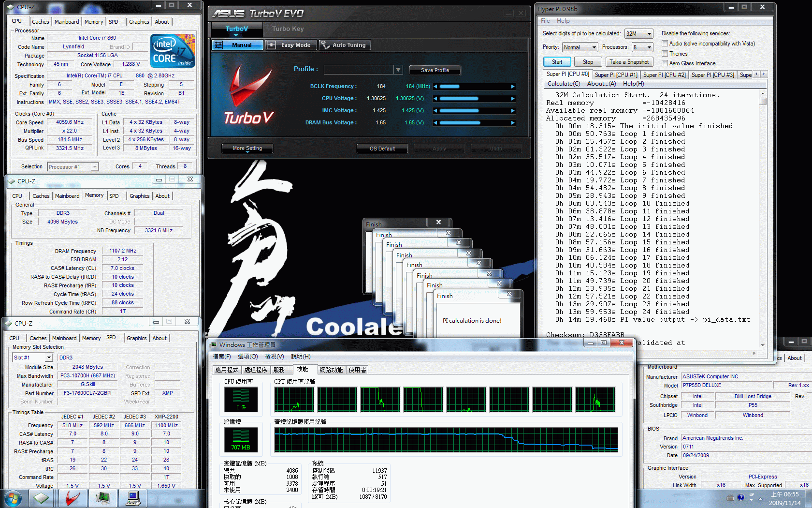Increase DRAM Bus Voltage with right arrow
Image resolution: width=812 pixels, height=508 pixels.
coord(513,123)
